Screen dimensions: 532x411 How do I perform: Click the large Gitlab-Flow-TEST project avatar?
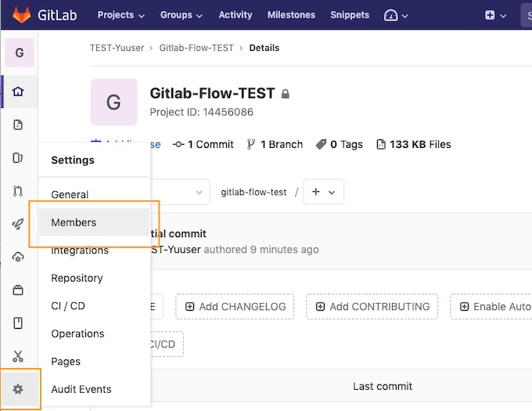point(113,102)
